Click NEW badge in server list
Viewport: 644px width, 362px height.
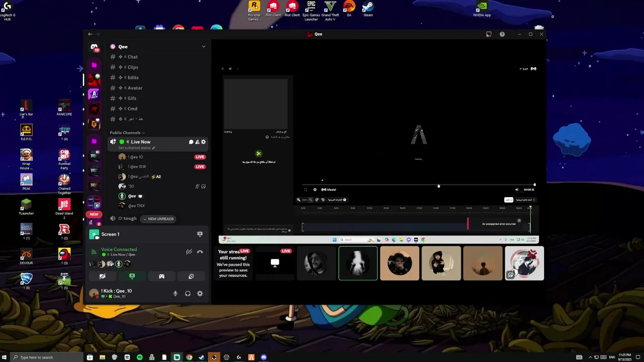tap(94, 214)
